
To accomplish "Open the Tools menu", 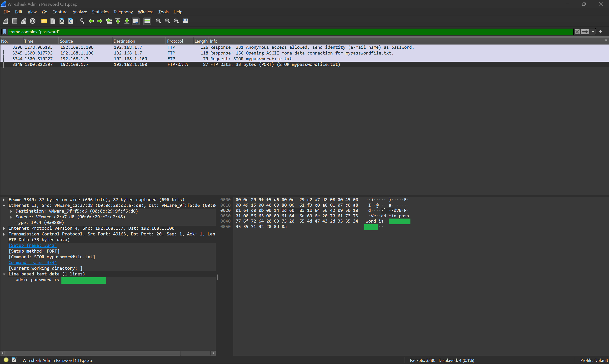I will (163, 12).
